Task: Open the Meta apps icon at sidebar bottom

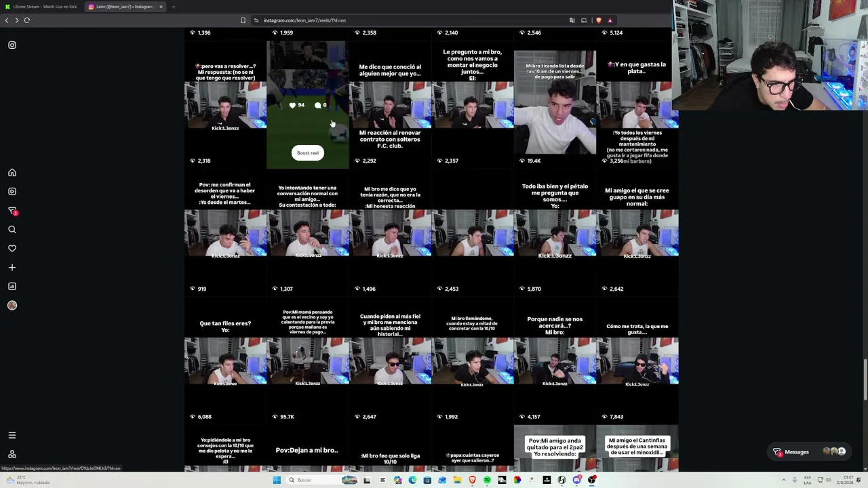Action: tap(12, 454)
